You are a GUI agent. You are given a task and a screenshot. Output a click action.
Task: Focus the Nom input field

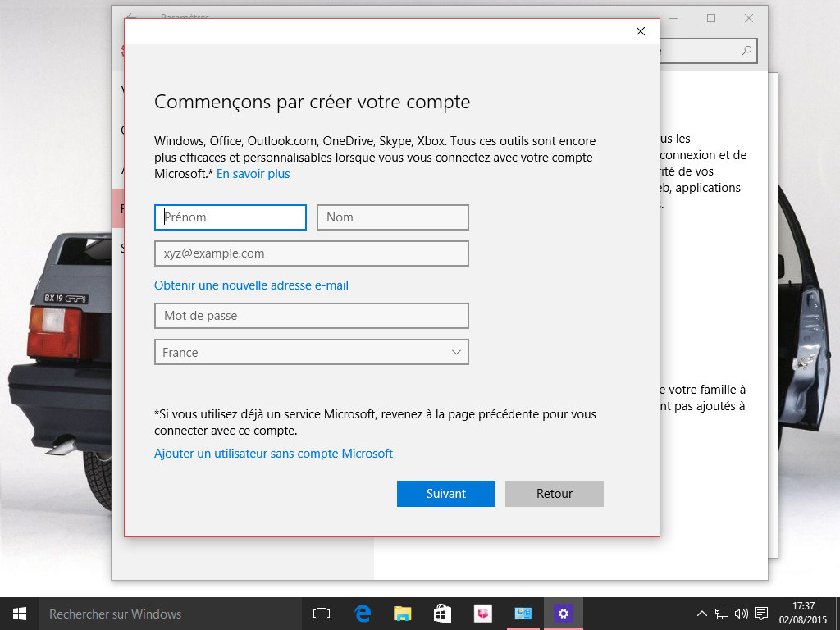(x=393, y=217)
